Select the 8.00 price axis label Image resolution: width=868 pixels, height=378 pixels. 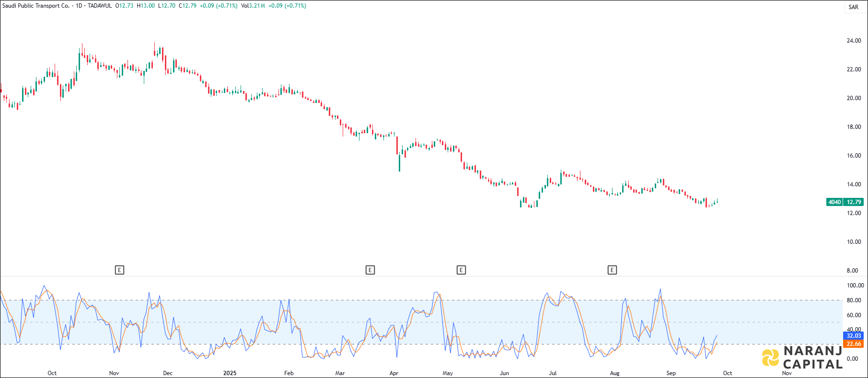coord(852,271)
